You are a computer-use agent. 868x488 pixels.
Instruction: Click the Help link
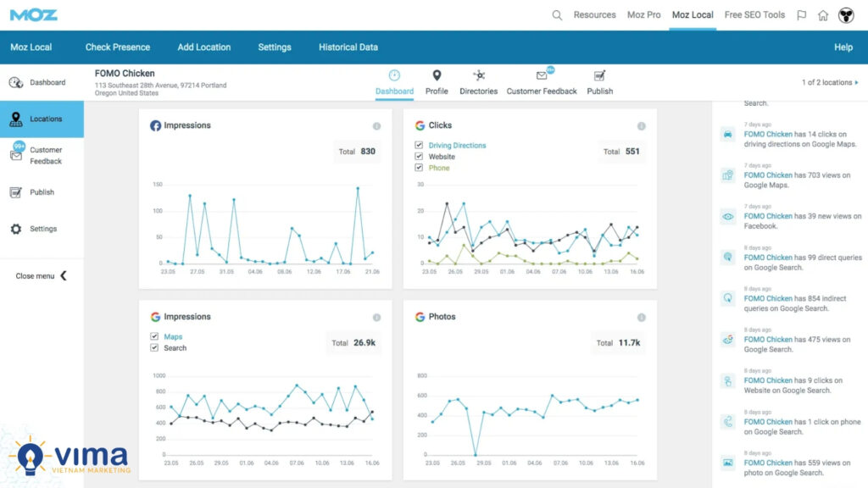(843, 47)
